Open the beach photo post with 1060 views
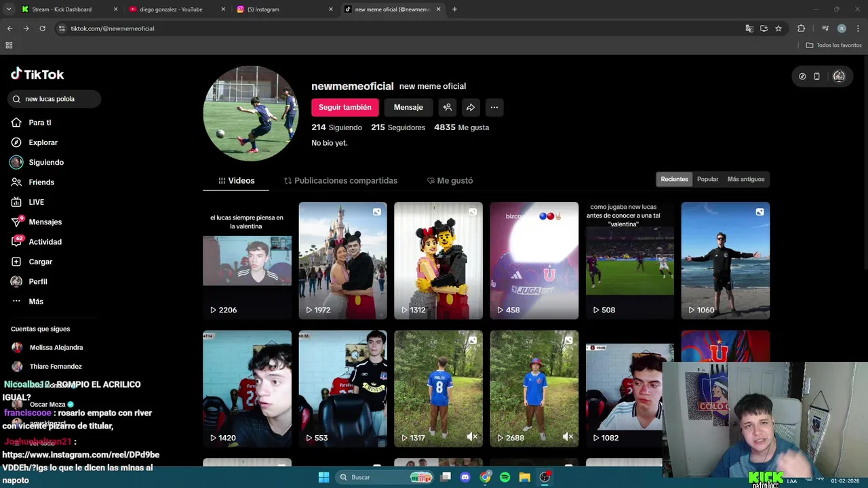 click(x=726, y=260)
